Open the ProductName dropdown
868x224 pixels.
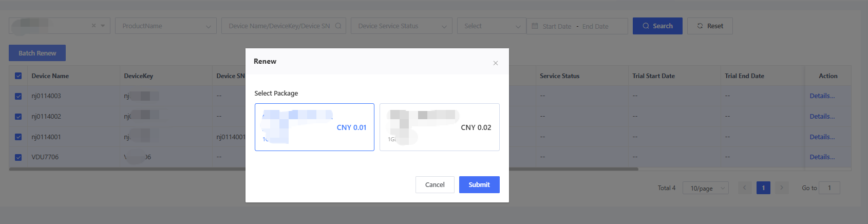(x=166, y=26)
